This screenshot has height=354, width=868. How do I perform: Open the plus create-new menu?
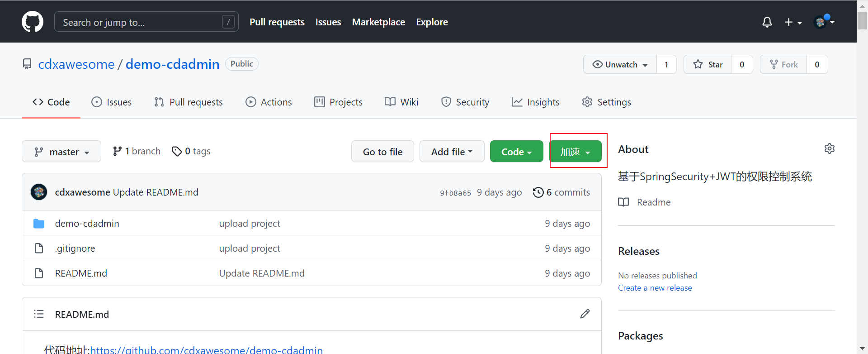point(793,22)
